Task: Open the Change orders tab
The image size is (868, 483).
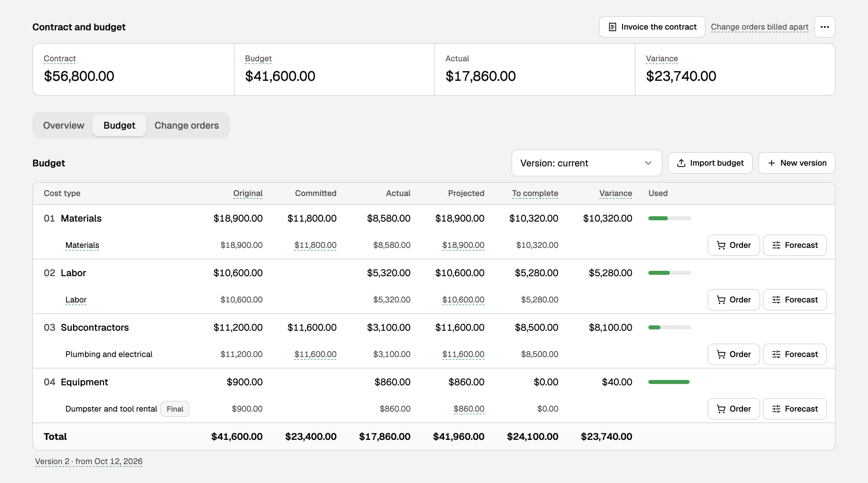Action: pos(187,125)
